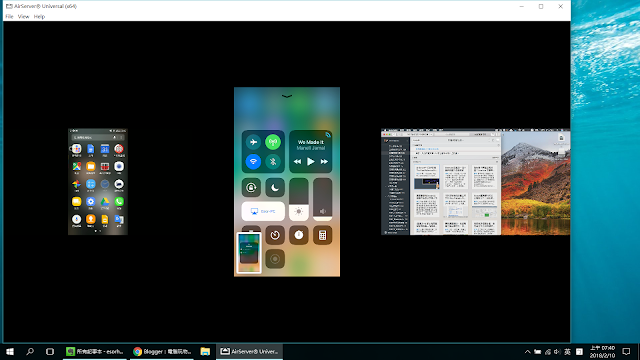640x360 pixels.
Task: Toggle Cellular Data in Control Center
Action: click(273, 142)
